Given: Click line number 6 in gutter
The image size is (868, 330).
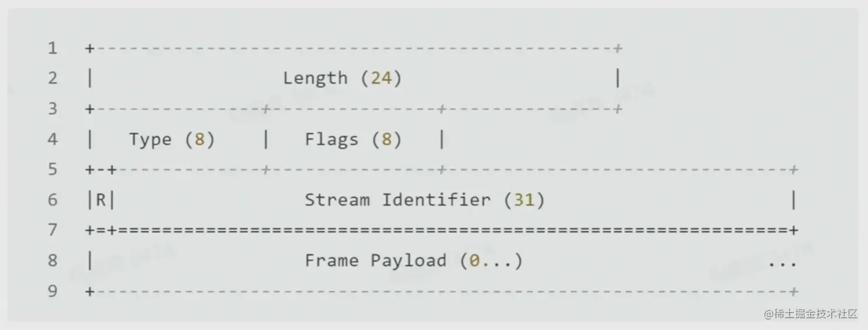Looking at the screenshot, I should pos(53,200).
